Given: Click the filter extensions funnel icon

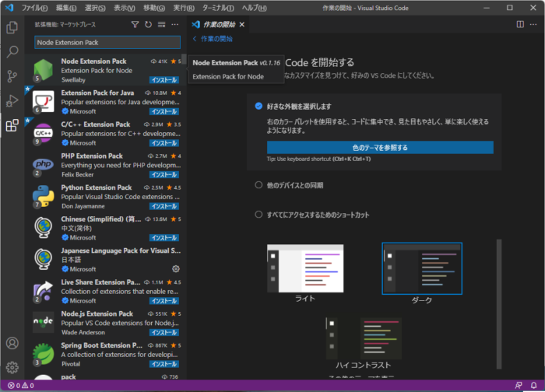Looking at the screenshot, I should point(135,25).
